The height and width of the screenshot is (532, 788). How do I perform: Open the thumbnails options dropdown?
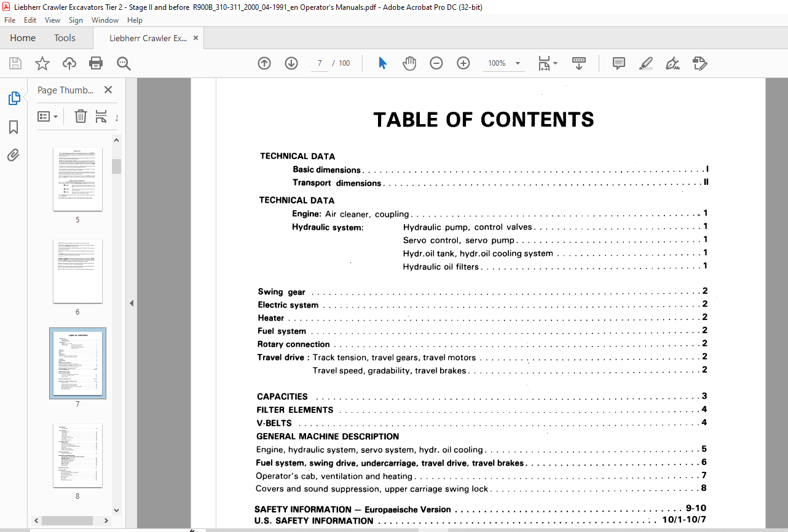coord(48,116)
